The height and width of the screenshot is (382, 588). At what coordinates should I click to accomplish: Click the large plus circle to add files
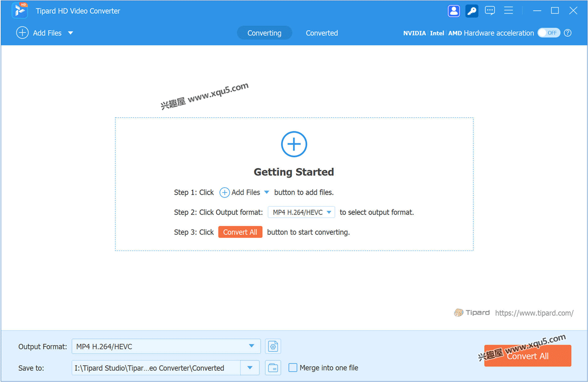click(x=294, y=144)
